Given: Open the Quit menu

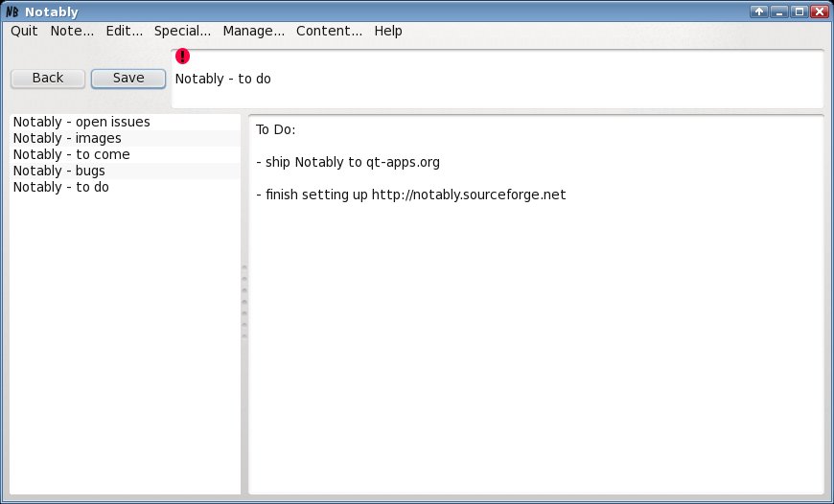Looking at the screenshot, I should (x=24, y=31).
